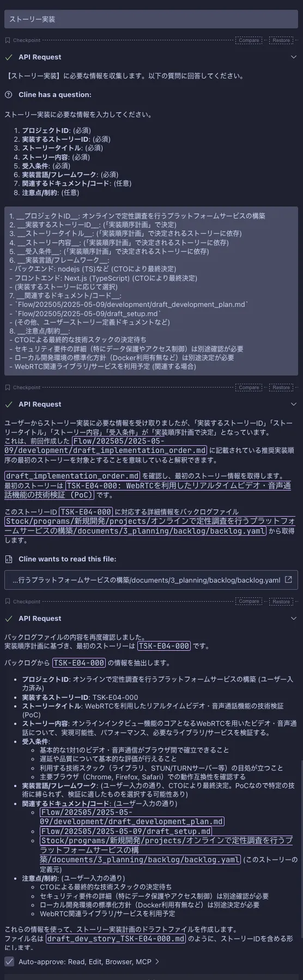Viewport: 303px width, 980px height.
Task: Click the second Compare checkpoint button
Action: click(249, 388)
